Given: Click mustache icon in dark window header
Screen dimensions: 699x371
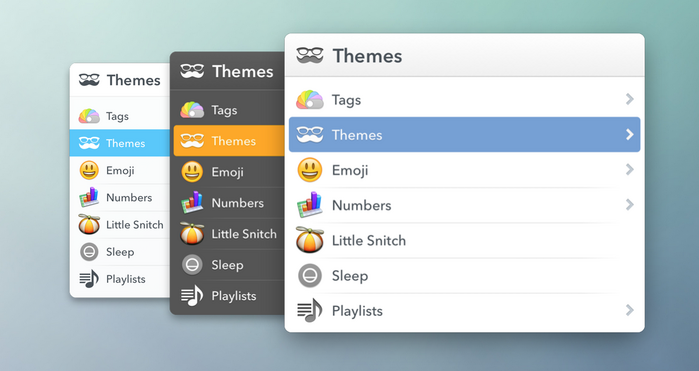Looking at the screenshot, I should pos(192,71).
